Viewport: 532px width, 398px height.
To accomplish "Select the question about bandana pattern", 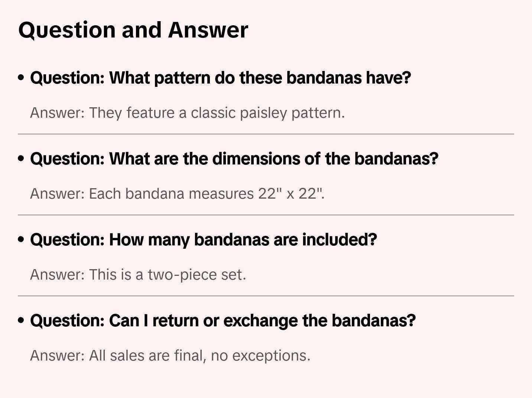I will [x=220, y=78].
